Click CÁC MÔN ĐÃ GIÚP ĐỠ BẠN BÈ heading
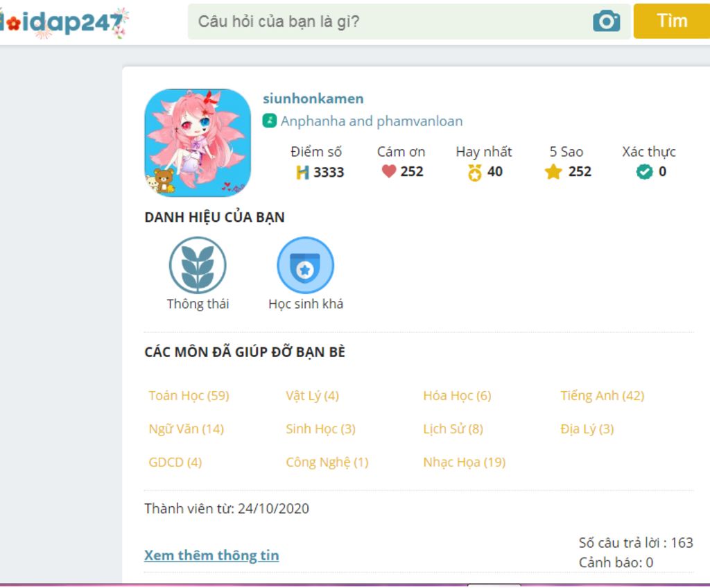The width and height of the screenshot is (710, 588). click(245, 352)
